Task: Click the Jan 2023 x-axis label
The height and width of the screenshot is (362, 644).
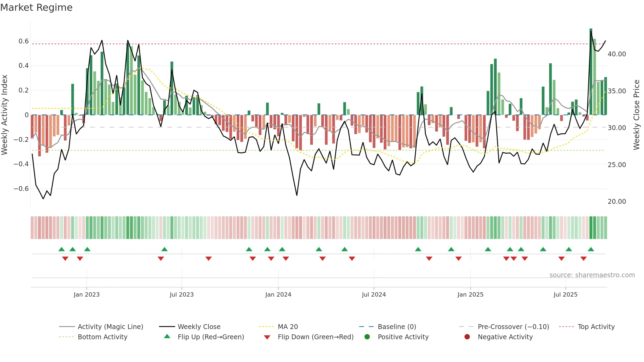Action: (87, 294)
